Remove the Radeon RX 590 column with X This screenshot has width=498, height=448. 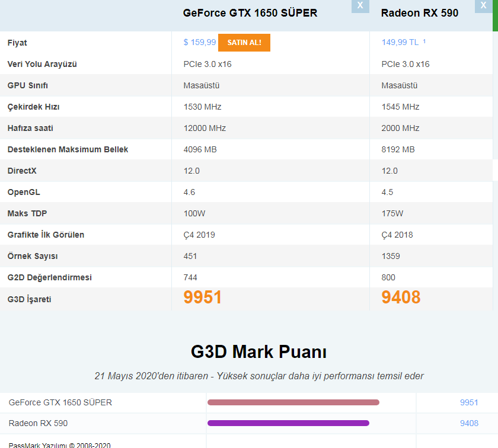[483, 5]
